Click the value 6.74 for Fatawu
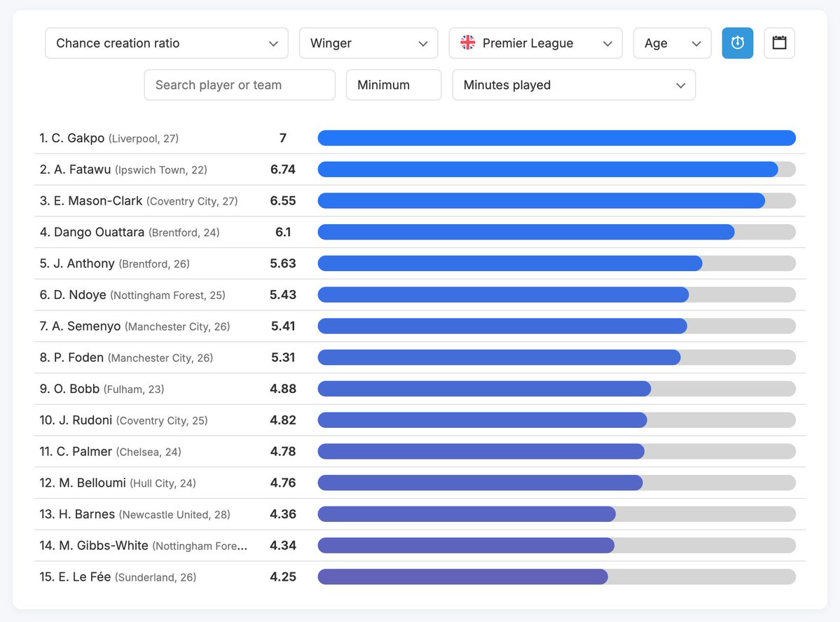840x622 pixels. coord(283,170)
